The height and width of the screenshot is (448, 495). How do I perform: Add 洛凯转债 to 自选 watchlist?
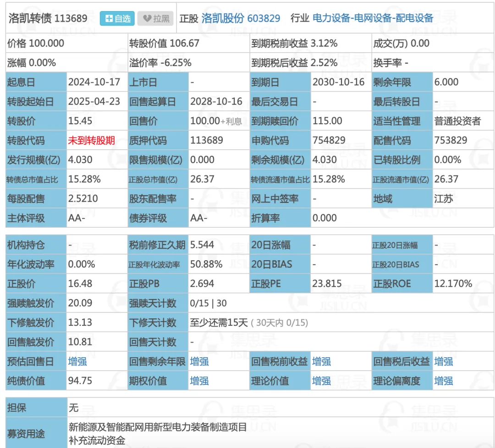click(x=117, y=19)
